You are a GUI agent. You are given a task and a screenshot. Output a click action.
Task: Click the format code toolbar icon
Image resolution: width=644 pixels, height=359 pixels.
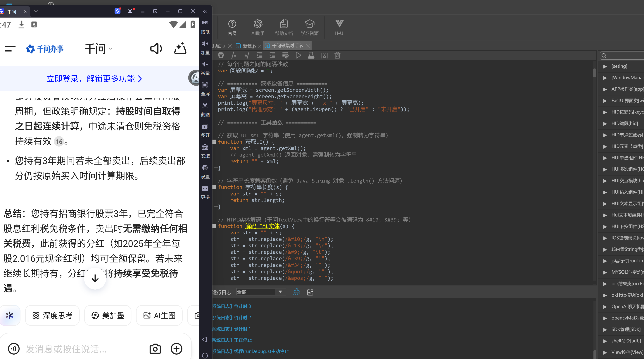[x=285, y=55]
